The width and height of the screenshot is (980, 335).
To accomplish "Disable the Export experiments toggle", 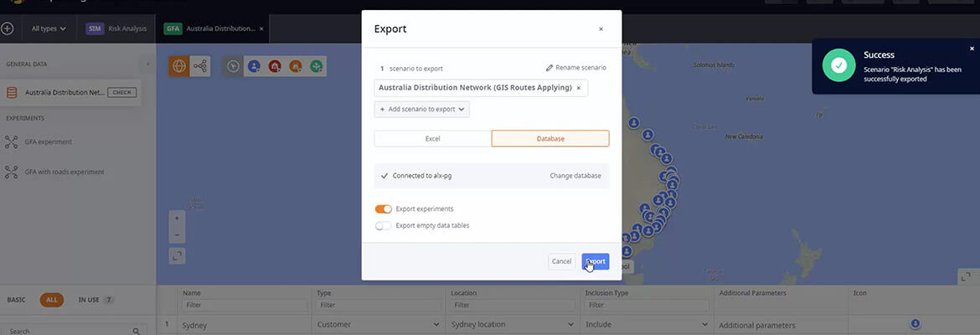I will click(x=383, y=209).
